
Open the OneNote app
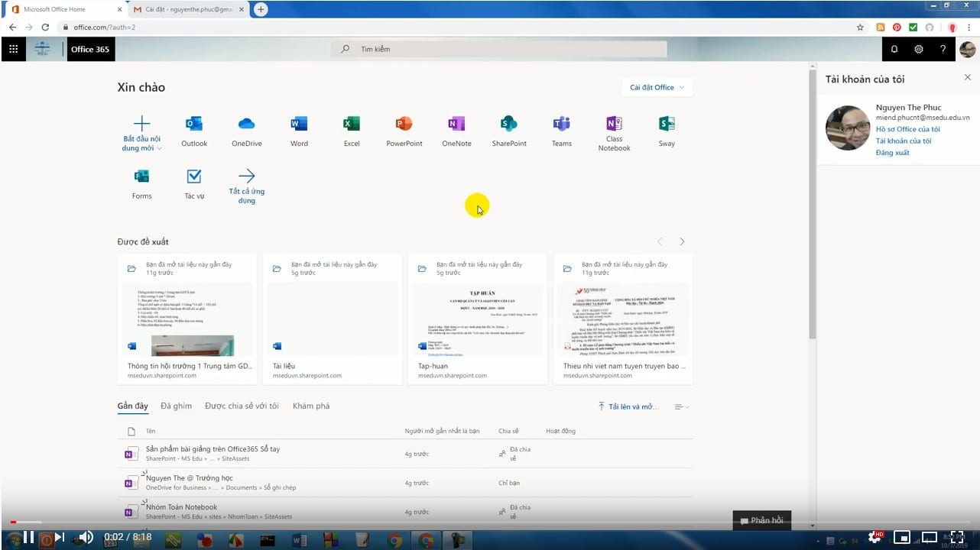click(x=456, y=131)
